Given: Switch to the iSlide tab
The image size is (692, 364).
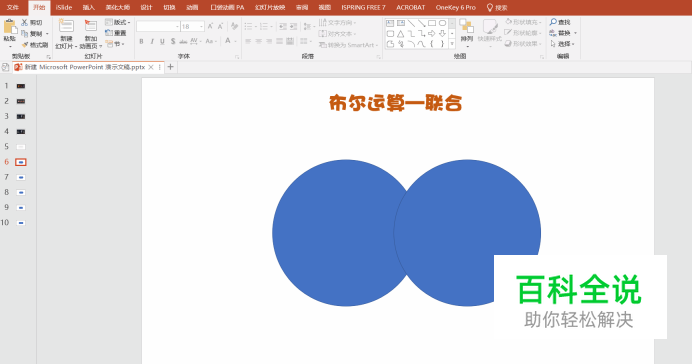Looking at the screenshot, I should coord(64,8).
